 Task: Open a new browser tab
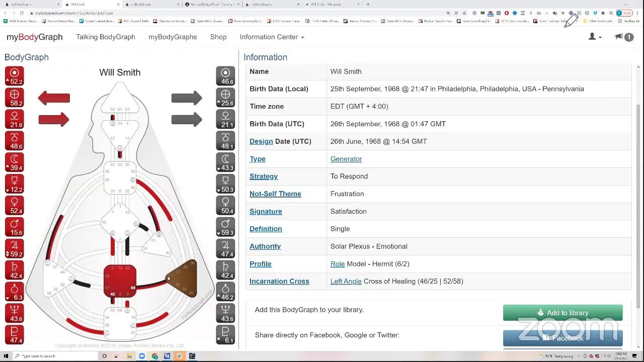368,4
